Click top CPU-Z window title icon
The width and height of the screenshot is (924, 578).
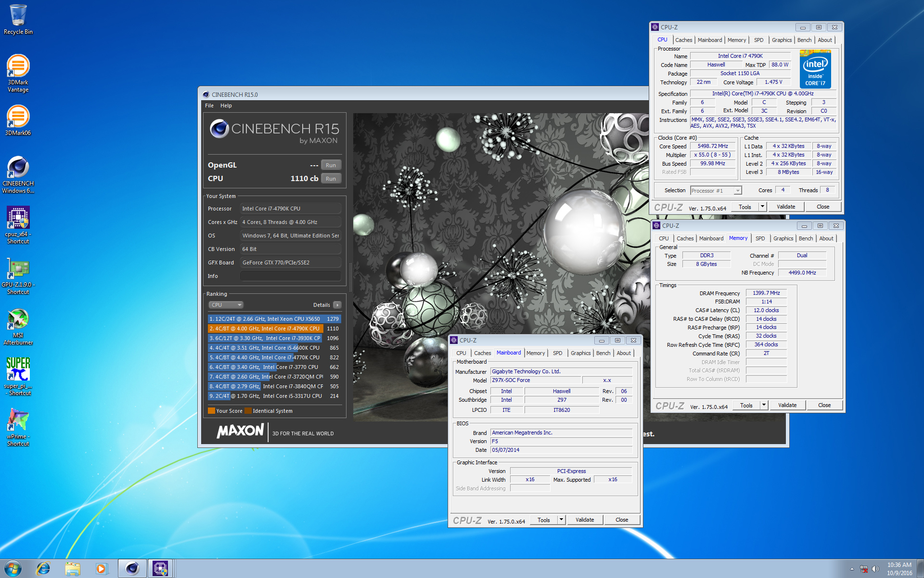[x=655, y=27]
